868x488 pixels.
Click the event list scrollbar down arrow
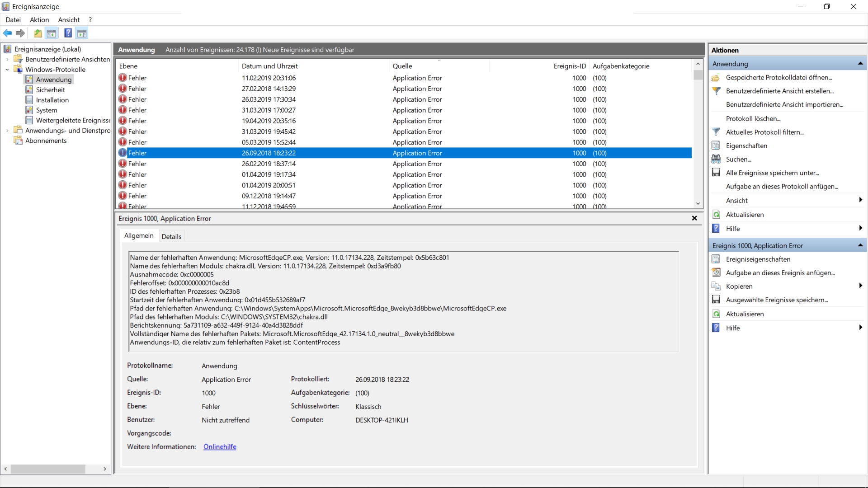(x=698, y=203)
